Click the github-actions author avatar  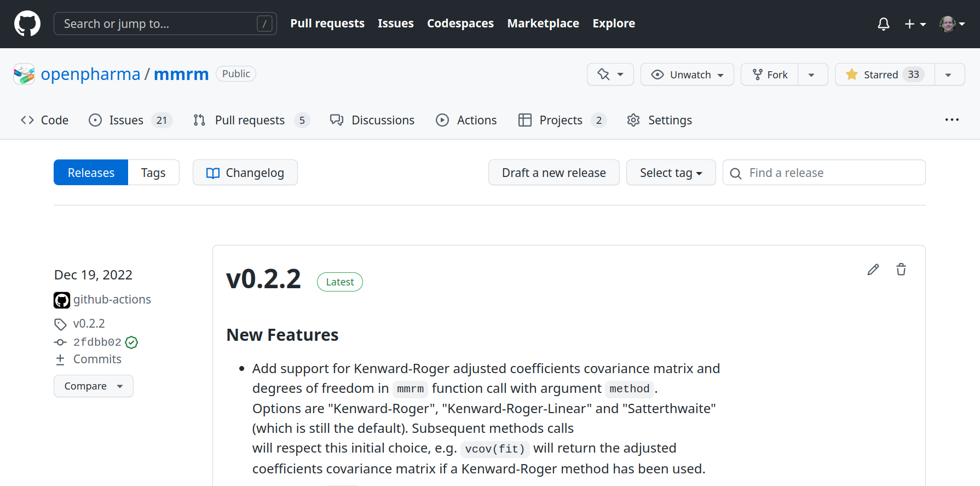tap(62, 300)
